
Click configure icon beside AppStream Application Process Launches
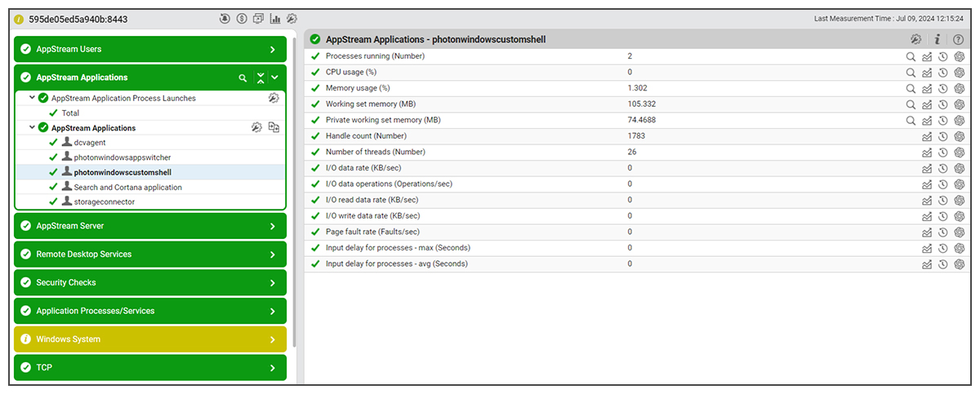point(274,99)
